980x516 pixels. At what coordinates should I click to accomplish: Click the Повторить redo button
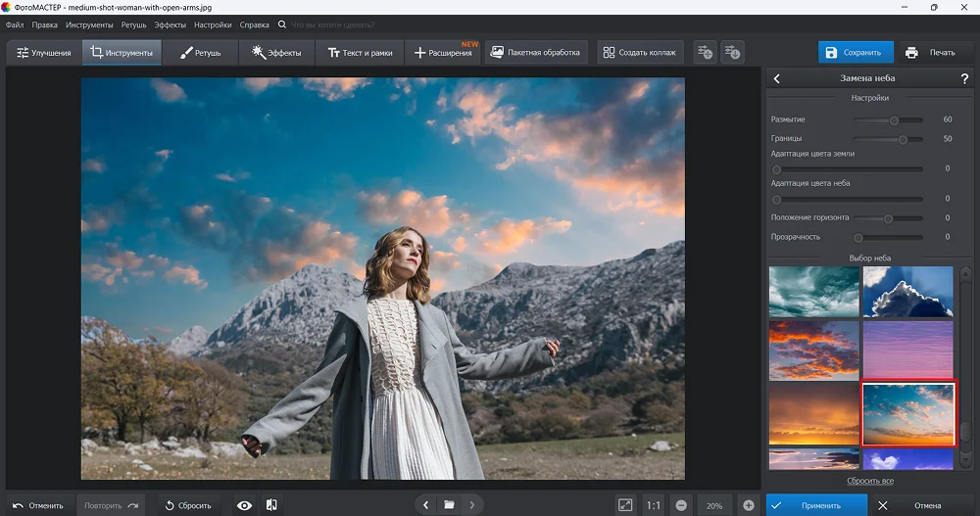tap(111, 505)
